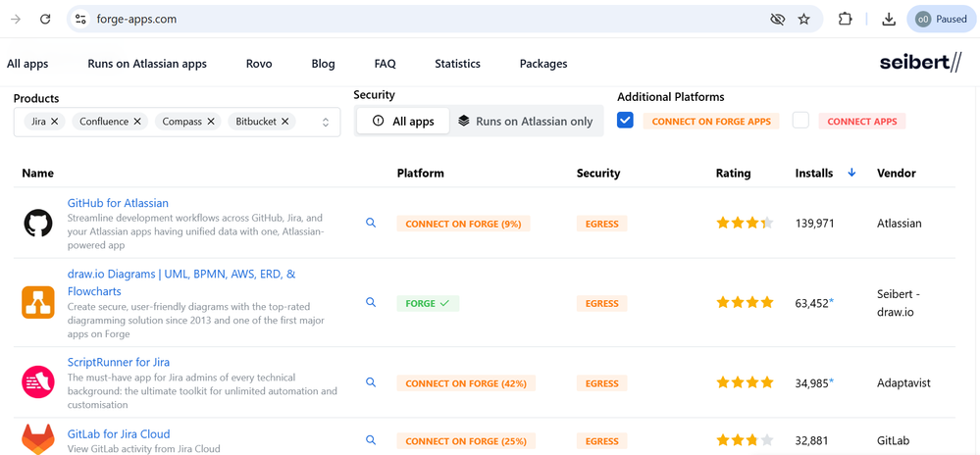Remove the Bitbucket product filter chip
The image size is (980, 455).
(x=285, y=122)
